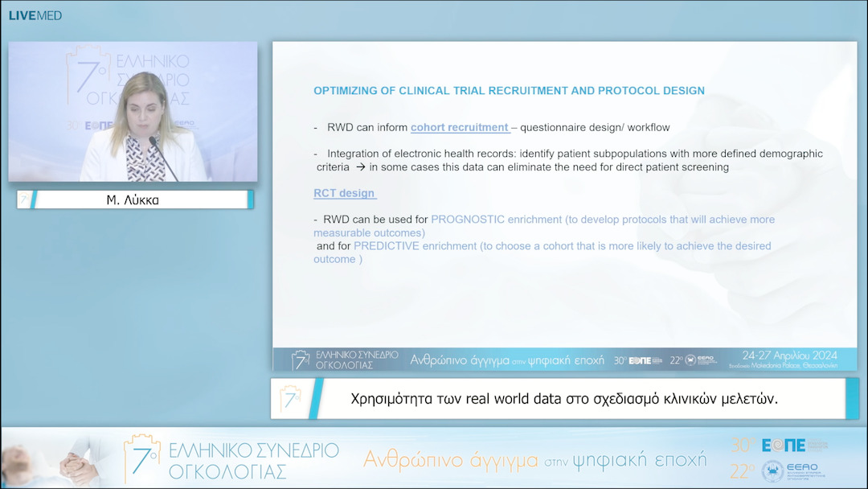868x489 pixels.
Task: Click the 7 congress icon in the caption bar
Action: pos(290,398)
